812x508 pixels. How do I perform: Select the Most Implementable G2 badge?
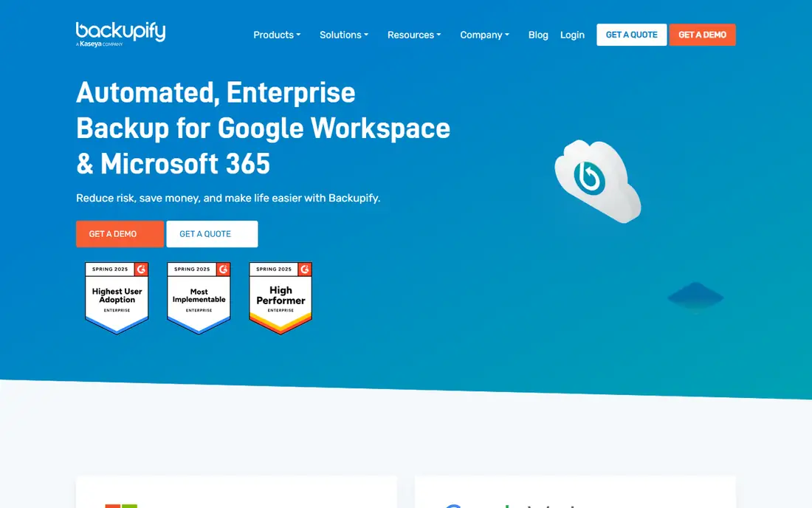point(199,298)
